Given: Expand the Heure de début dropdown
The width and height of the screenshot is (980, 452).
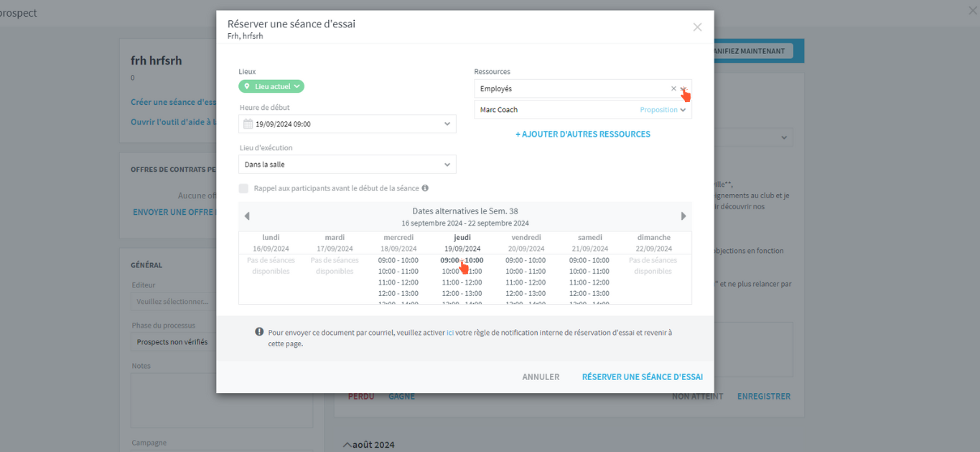Looking at the screenshot, I should coord(447,124).
